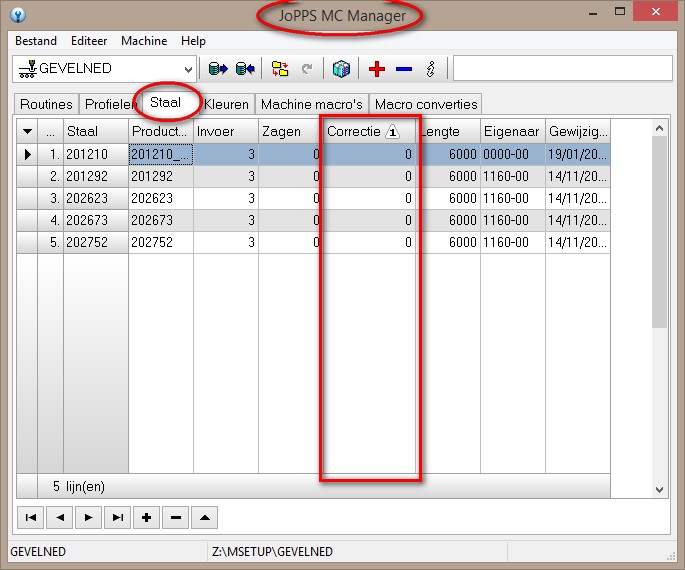
Task: Click the chain link info toolbar icon
Action: [431, 69]
